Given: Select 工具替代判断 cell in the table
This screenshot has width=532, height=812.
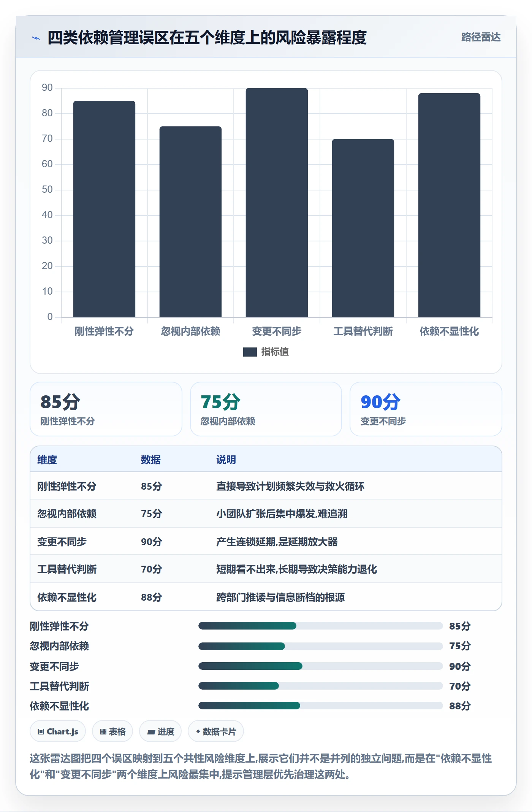Looking at the screenshot, I should tap(67, 569).
